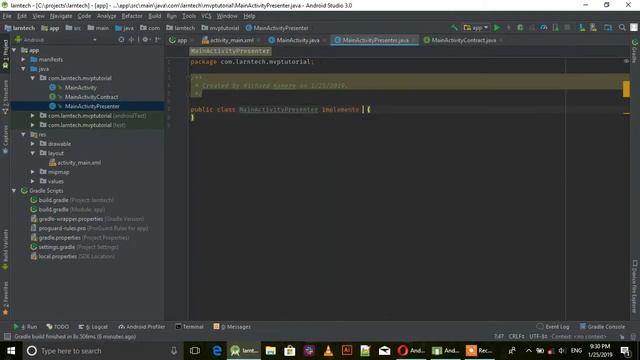
Task: Click the yellow warning marker in the error stripe
Action: [626, 89]
